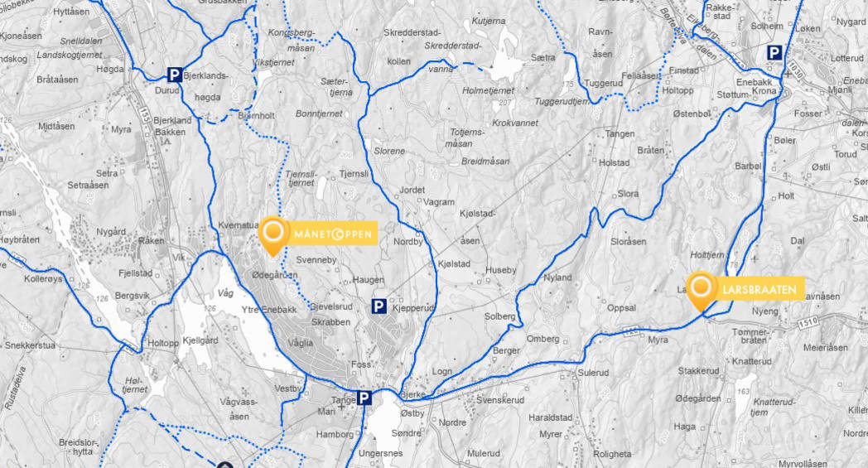
Task: Select the orange Månetoppen location pin
Action: tap(273, 236)
